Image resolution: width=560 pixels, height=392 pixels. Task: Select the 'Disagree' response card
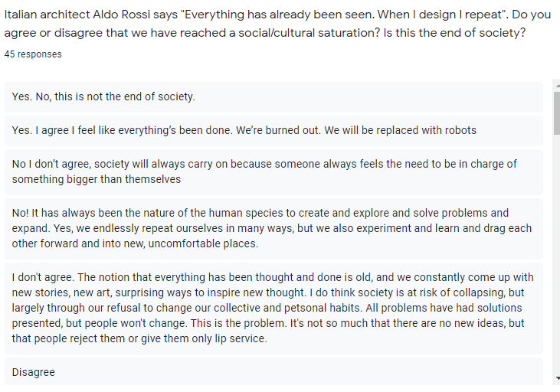click(273, 372)
